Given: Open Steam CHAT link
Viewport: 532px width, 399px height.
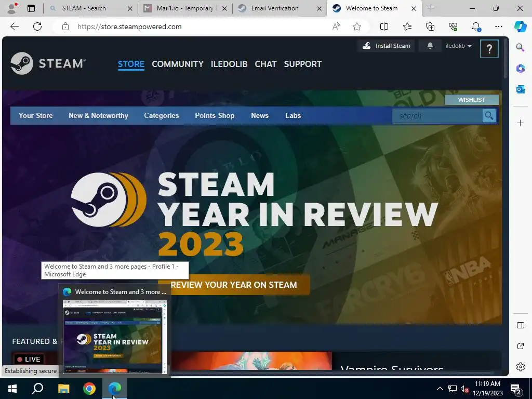Looking at the screenshot, I should click(265, 64).
